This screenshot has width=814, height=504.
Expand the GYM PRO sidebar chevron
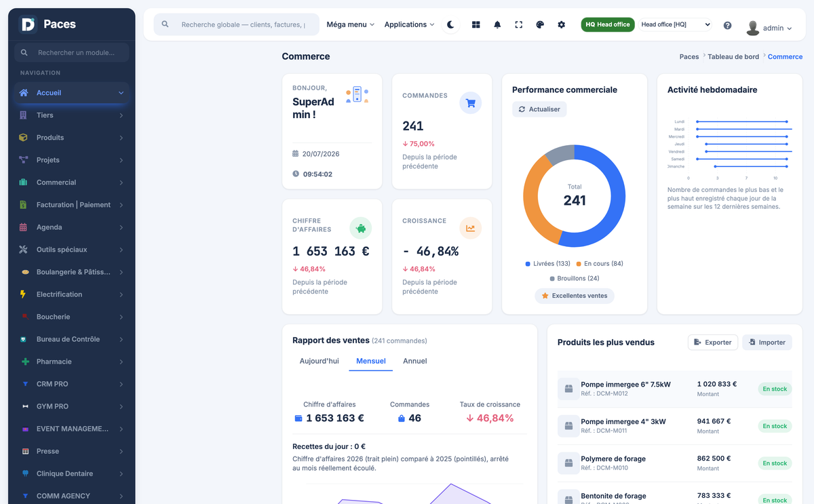pos(121,406)
